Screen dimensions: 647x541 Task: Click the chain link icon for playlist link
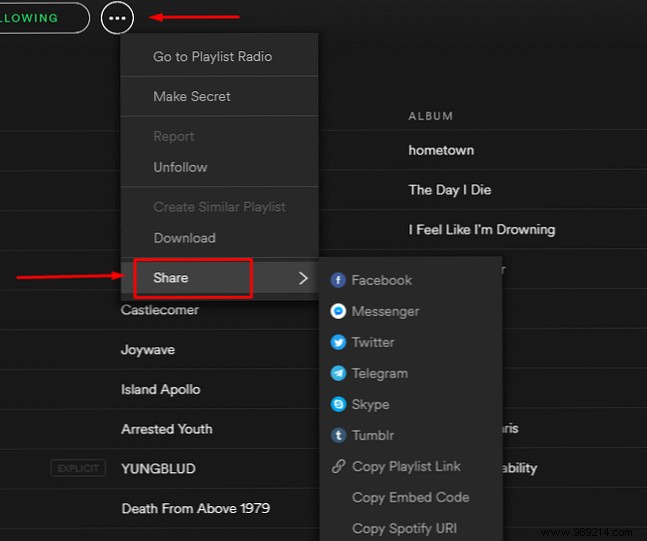point(338,466)
